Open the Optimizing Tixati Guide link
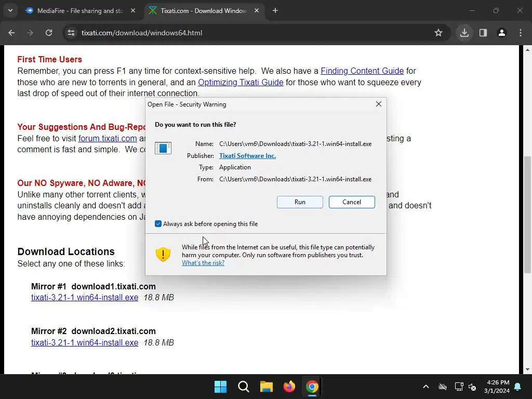Image resolution: width=532 pixels, height=399 pixels. point(241,82)
